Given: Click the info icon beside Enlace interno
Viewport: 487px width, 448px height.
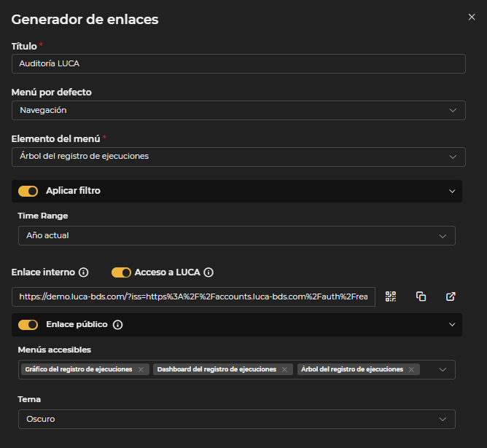Looking at the screenshot, I should tap(84, 272).
